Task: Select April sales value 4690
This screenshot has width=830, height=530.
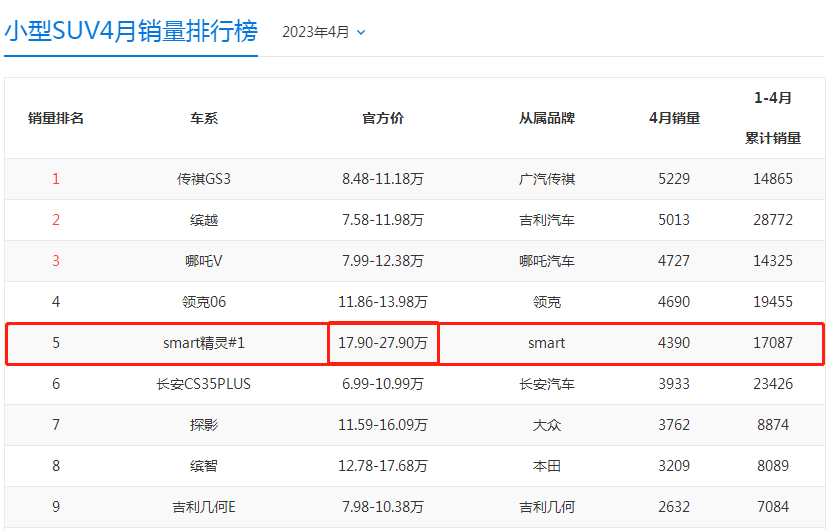Action: pos(674,302)
